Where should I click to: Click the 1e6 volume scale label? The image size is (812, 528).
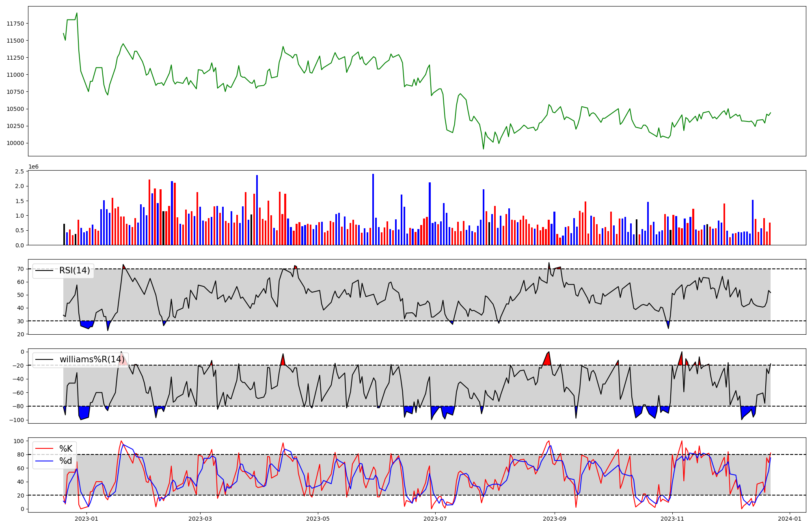pyautogui.click(x=33, y=167)
